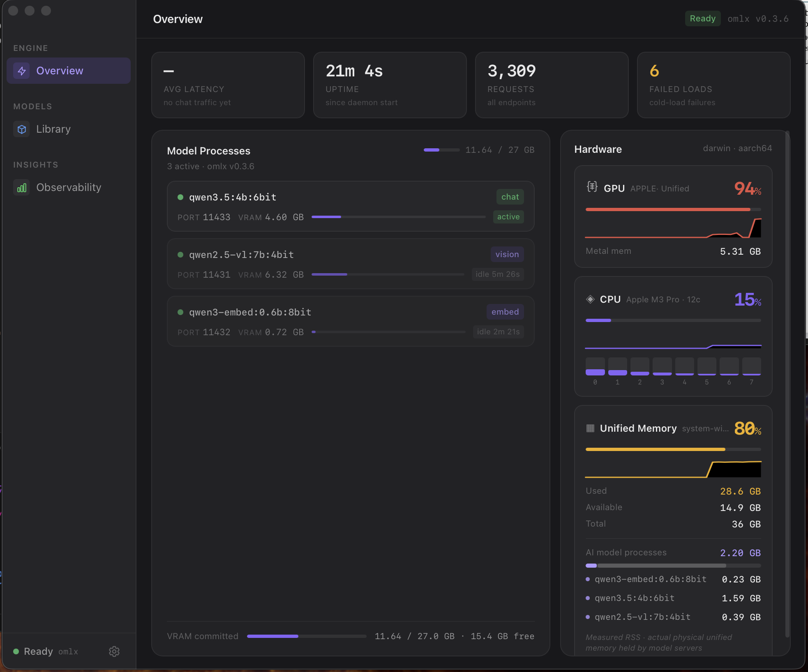Click the qwen2.5-vl:7b:4bit VRAM usage bar

point(388,274)
